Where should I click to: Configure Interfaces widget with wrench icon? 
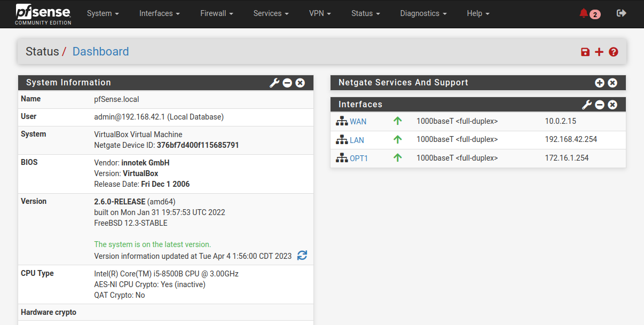click(x=587, y=105)
